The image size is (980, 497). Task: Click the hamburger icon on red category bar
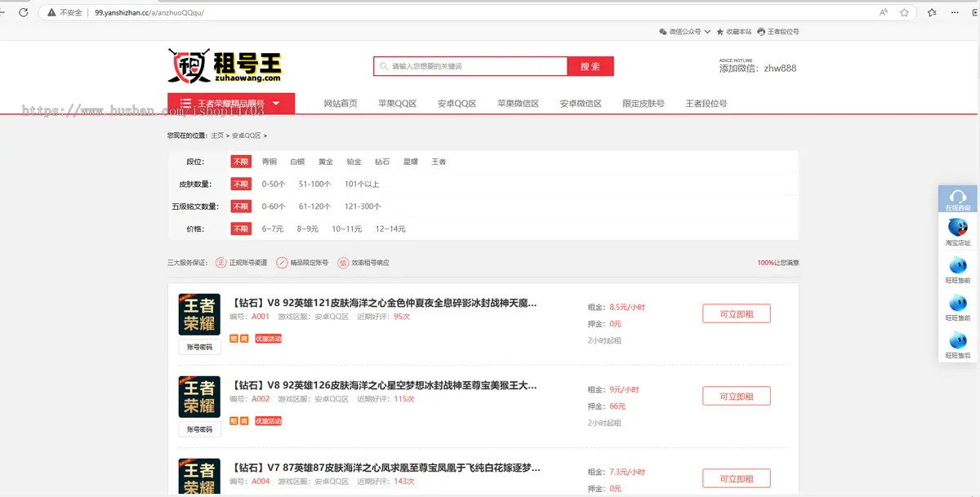pos(185,104)
